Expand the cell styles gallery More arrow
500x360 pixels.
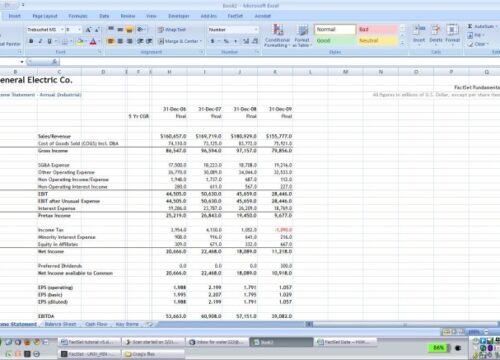402,43
